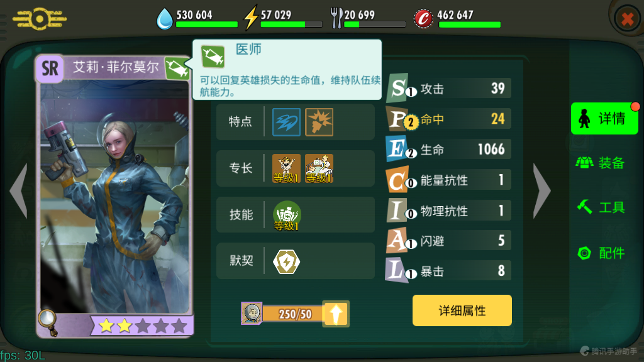
Task: Click the Vault gear logo icon
Action: [x=40, y=19]
